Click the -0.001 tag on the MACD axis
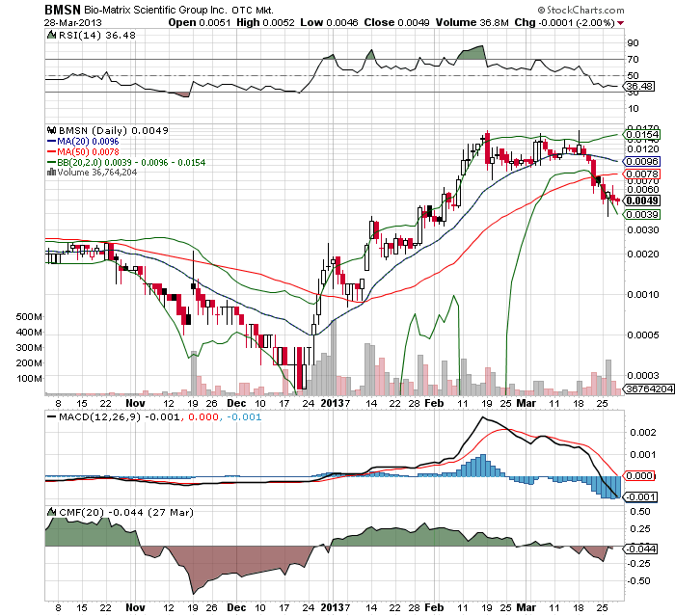The image size is (675, 616). pyautogui.click(x=640, y=496)
